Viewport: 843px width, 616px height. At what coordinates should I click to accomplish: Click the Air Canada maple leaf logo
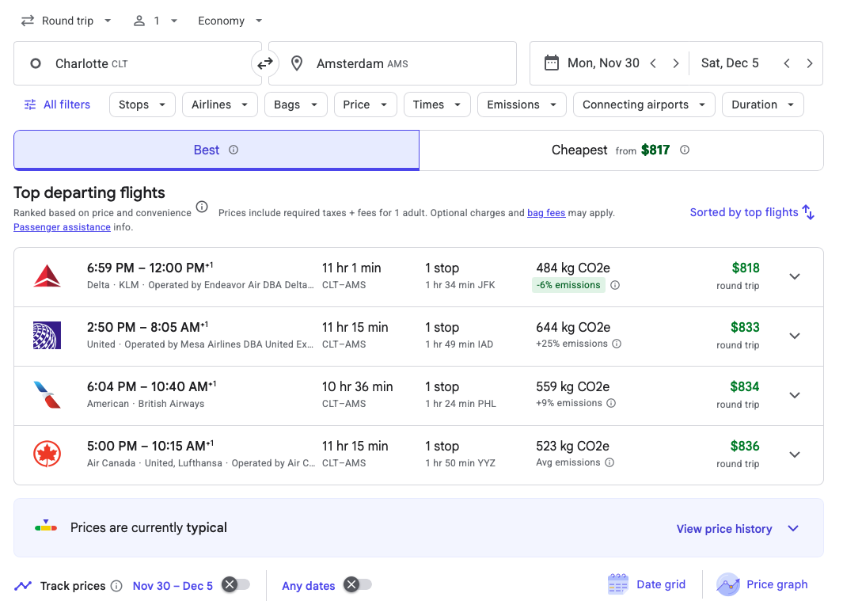tap(47, 454)
